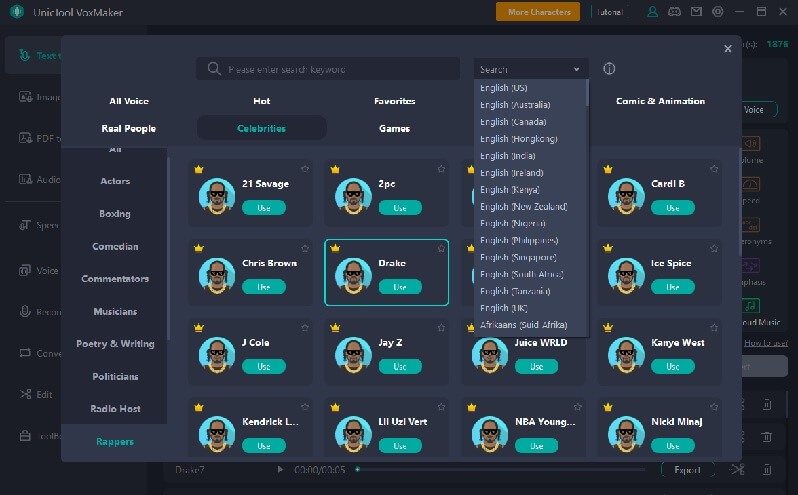Select Radio Host category in sidebar
Viewport: 798px width, 495px height.
(115, 409)
